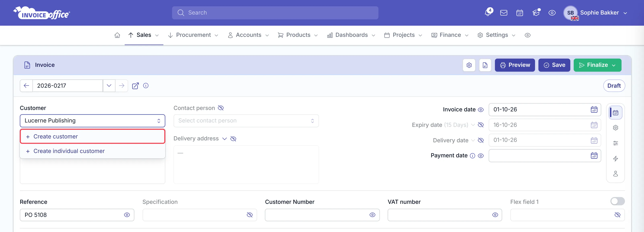Toggle Payment date visibility eye
Image resolution: width=644 pixels, height=232 pixels.
[481, 156]
